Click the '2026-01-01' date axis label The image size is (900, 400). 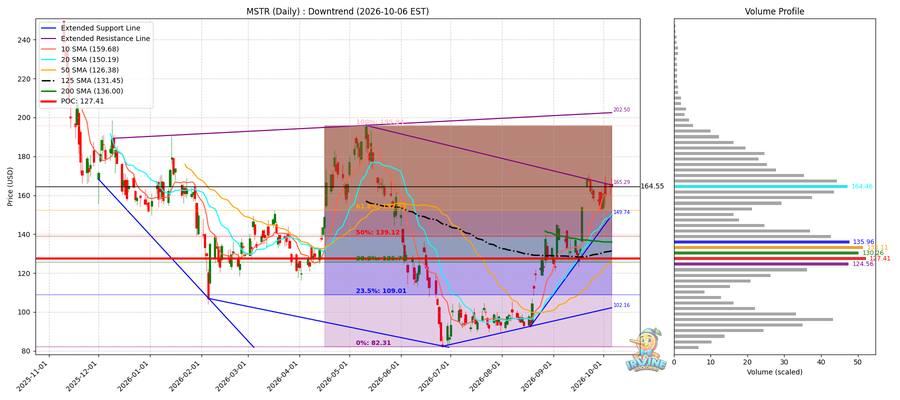(x=135, y=375)
